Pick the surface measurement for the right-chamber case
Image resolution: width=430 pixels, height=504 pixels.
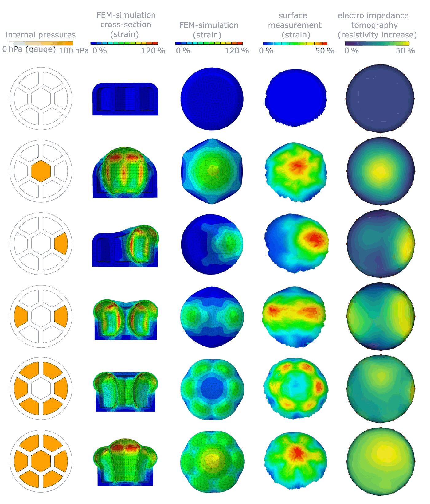coord(296,244)
